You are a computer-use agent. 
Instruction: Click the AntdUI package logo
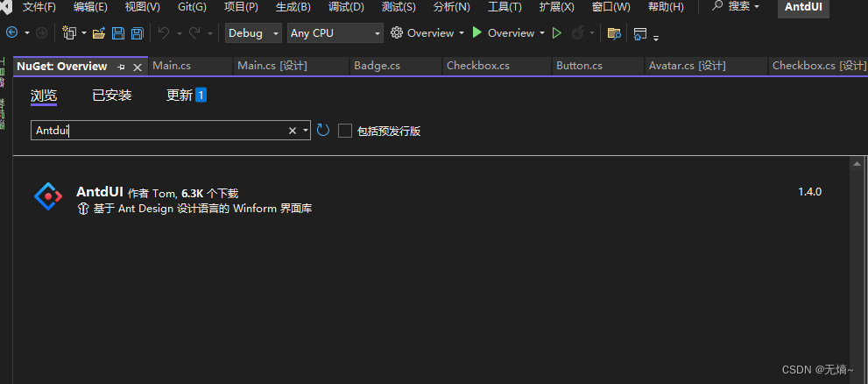pyautogui.click(x=48, y=196)
